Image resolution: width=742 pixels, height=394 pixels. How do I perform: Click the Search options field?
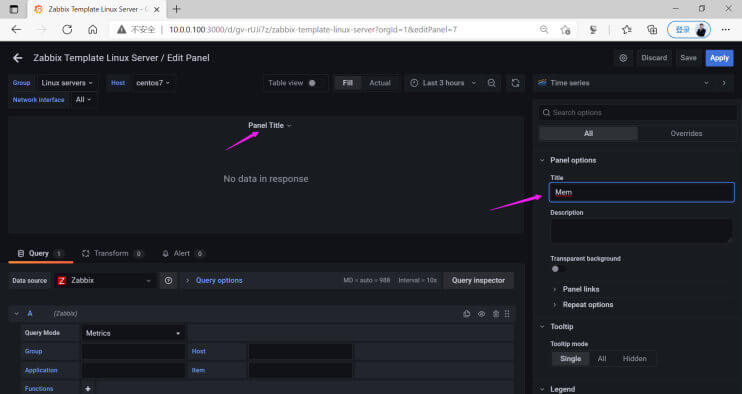pyautogui.click(x=638, y=113)
